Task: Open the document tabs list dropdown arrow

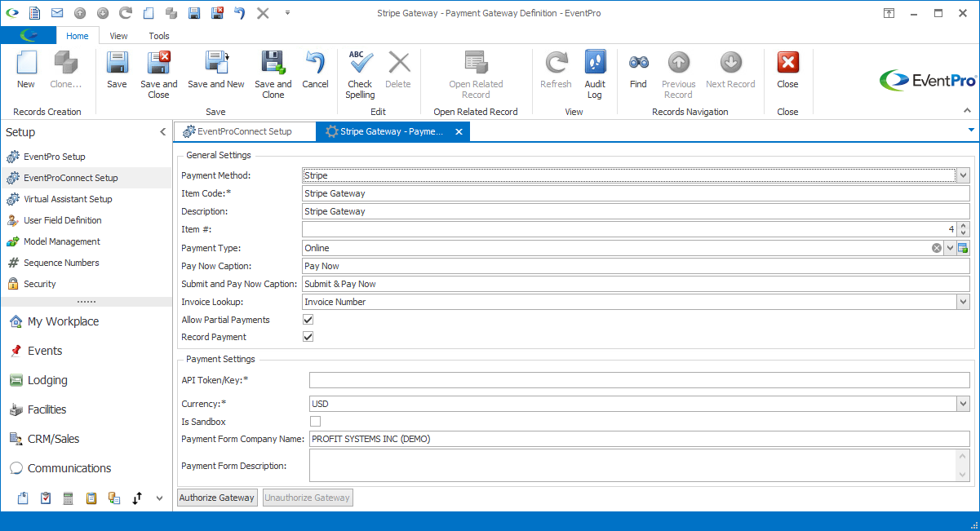Action: tap(971, 130)
